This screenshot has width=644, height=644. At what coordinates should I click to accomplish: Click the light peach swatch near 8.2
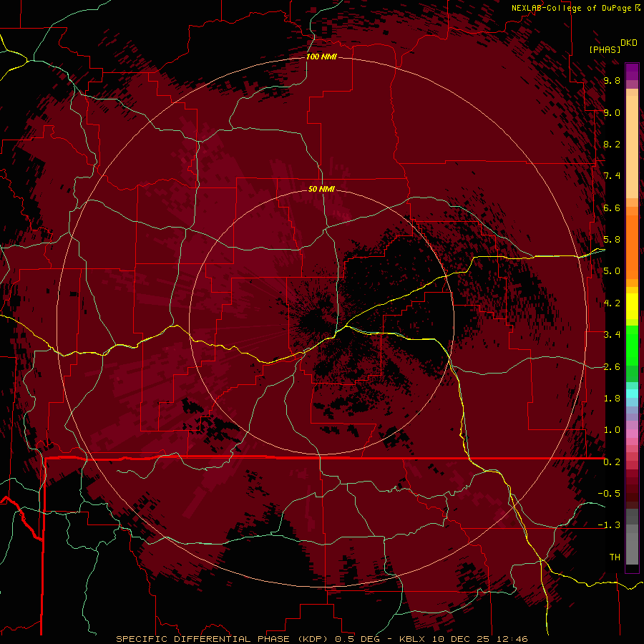click(632, 147)
